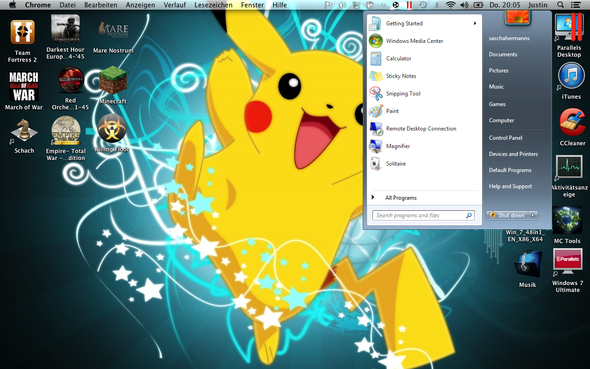Screen dimensions: 590x369
Task: Launch iTunes from the desktop
Action: (x=571, y=76)
